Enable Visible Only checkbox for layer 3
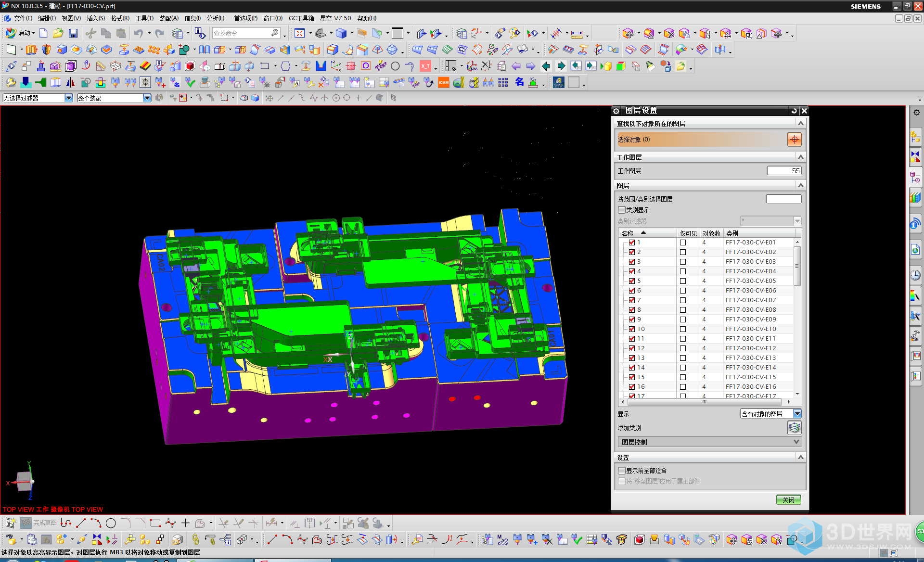Screen dimensions: 924x562 (683, 262)
